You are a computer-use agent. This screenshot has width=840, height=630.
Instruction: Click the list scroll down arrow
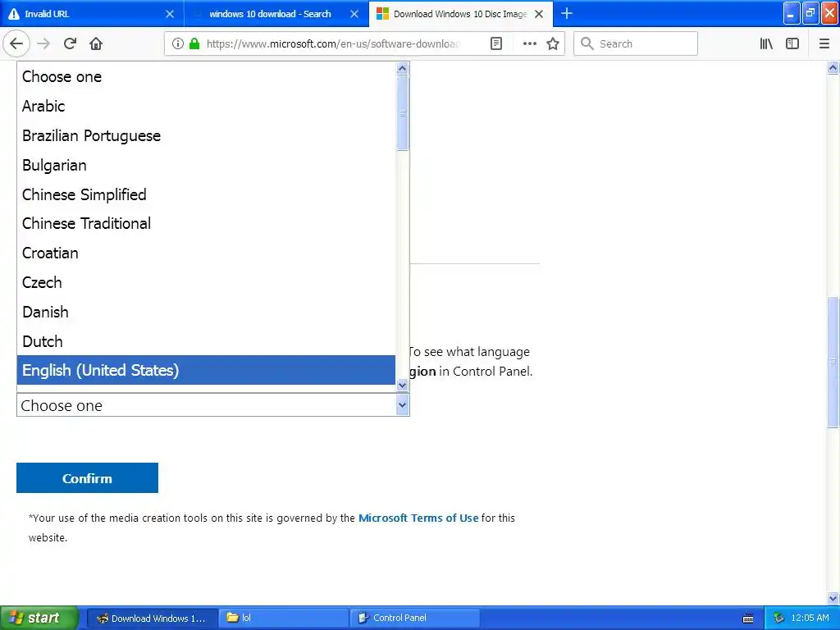click(402, 386)
